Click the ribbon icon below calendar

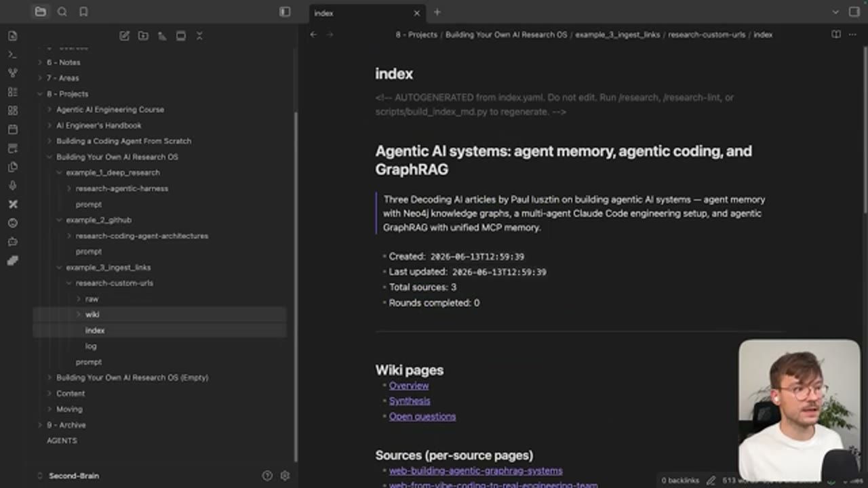(12, 148)
